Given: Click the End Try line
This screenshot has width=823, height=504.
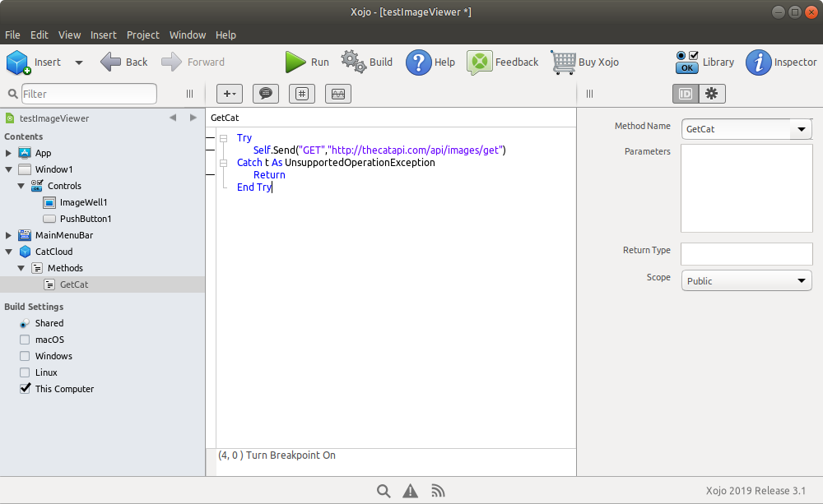Looking at the screenshot, I should click(x=254, y=187).
